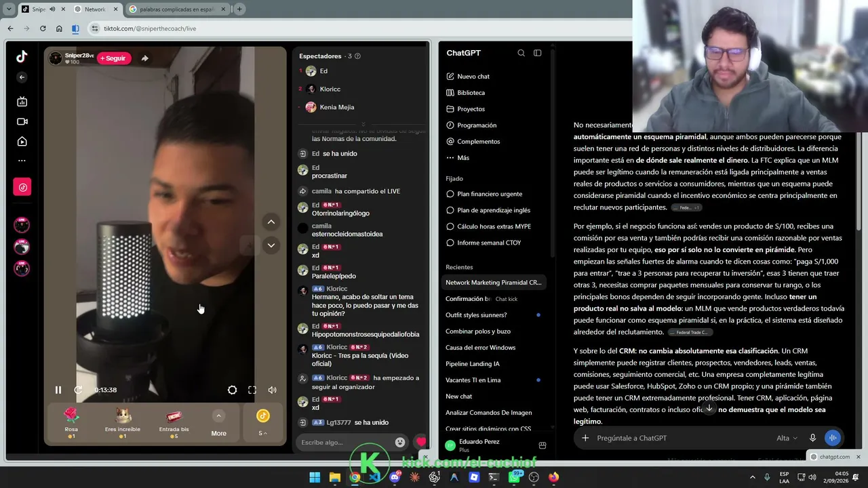
Task: Open the three-dots more menu in TikTok sidebar
Action: tap(22, 161)
